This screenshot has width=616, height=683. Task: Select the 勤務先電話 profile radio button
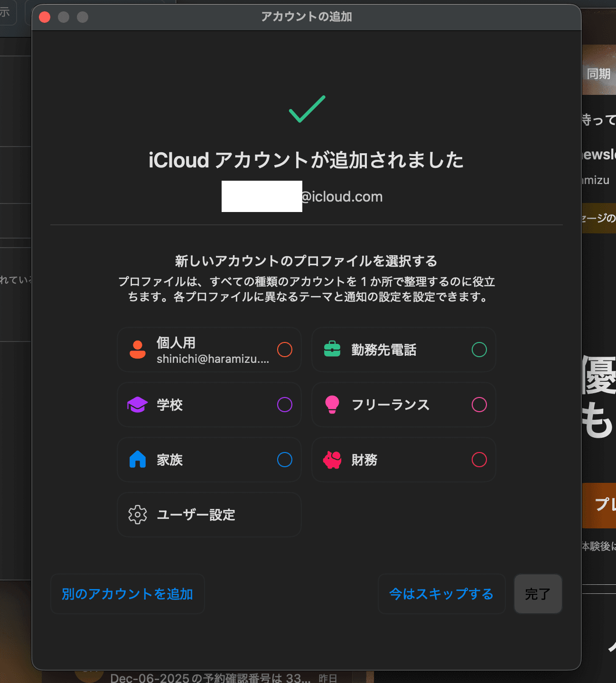pyautogui.click(x=479, y=350)
